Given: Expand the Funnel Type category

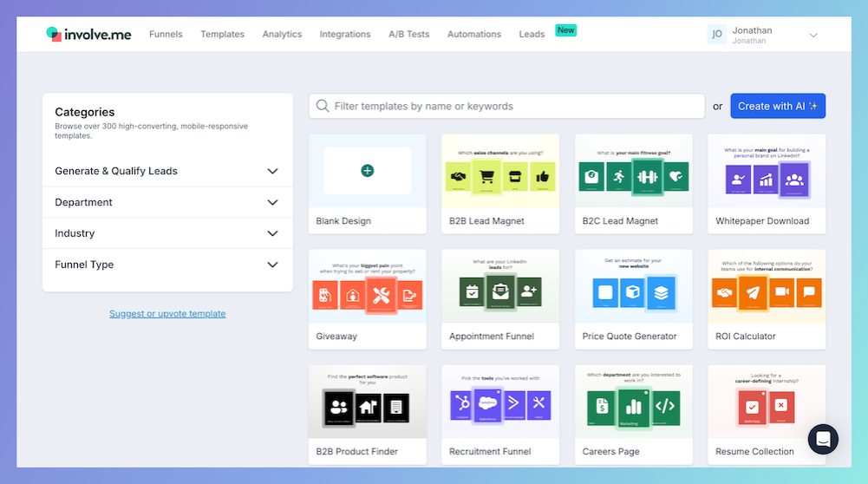Looking at the screenshot, I should tap(272, 265).
